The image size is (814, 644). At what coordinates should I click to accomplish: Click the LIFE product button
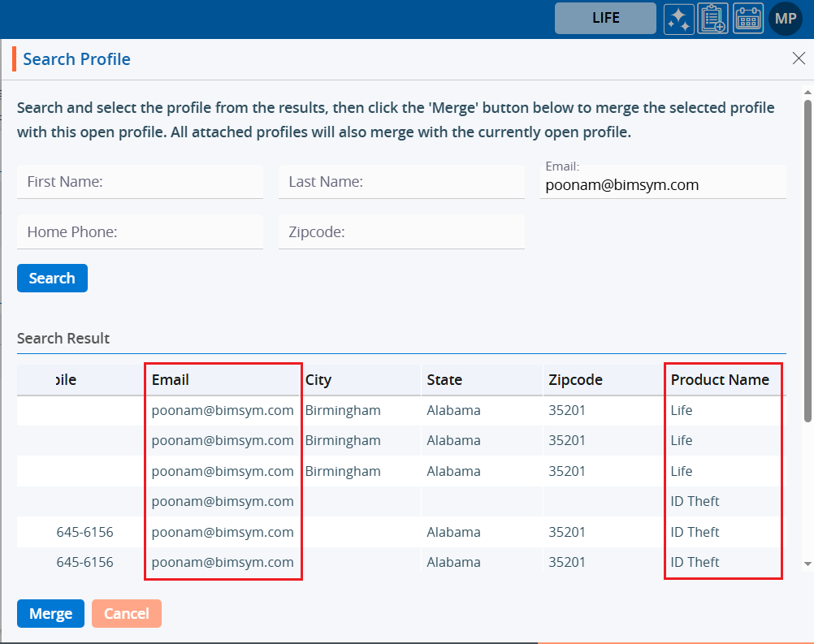click(x=605, y=18)
